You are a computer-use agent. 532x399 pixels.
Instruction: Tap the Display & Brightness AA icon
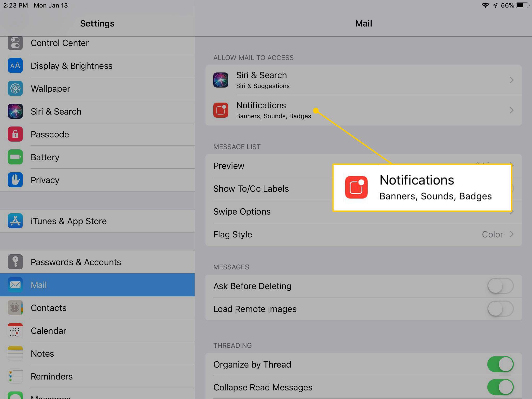pyautogui.click(x=15, y=66)
